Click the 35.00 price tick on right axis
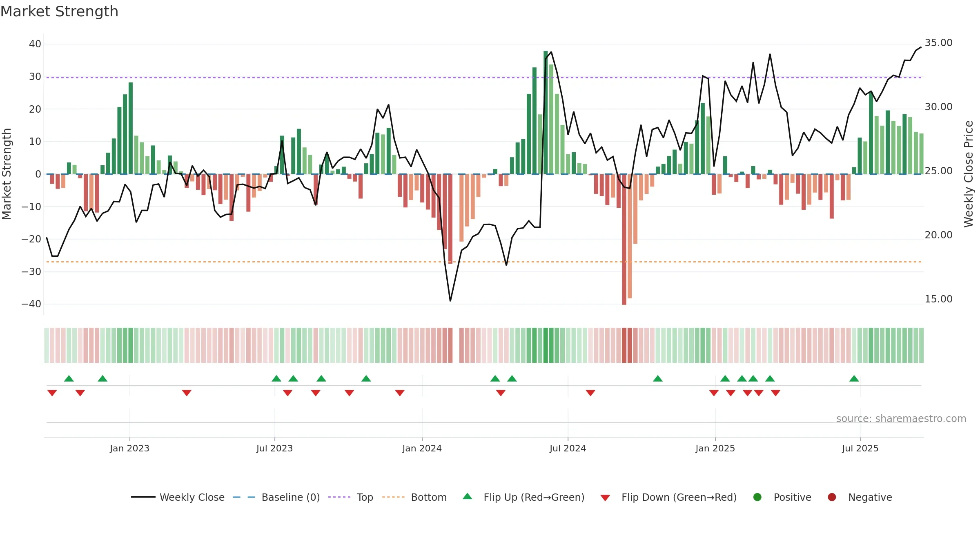 coord(938,42)
